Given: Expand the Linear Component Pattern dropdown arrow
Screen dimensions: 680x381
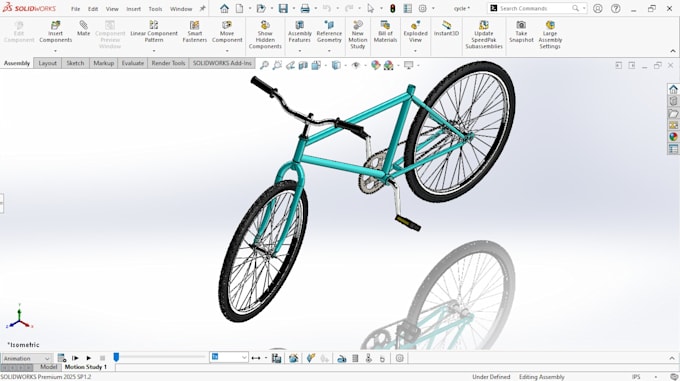Looking at the screenshot, I should (x=154, y=51).
